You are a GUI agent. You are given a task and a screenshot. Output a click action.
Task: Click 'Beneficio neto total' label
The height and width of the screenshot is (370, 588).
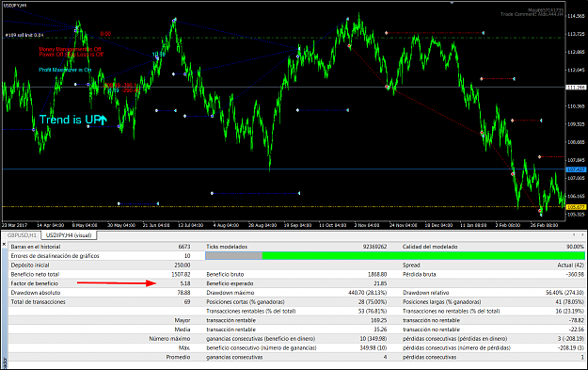point(35,274)
